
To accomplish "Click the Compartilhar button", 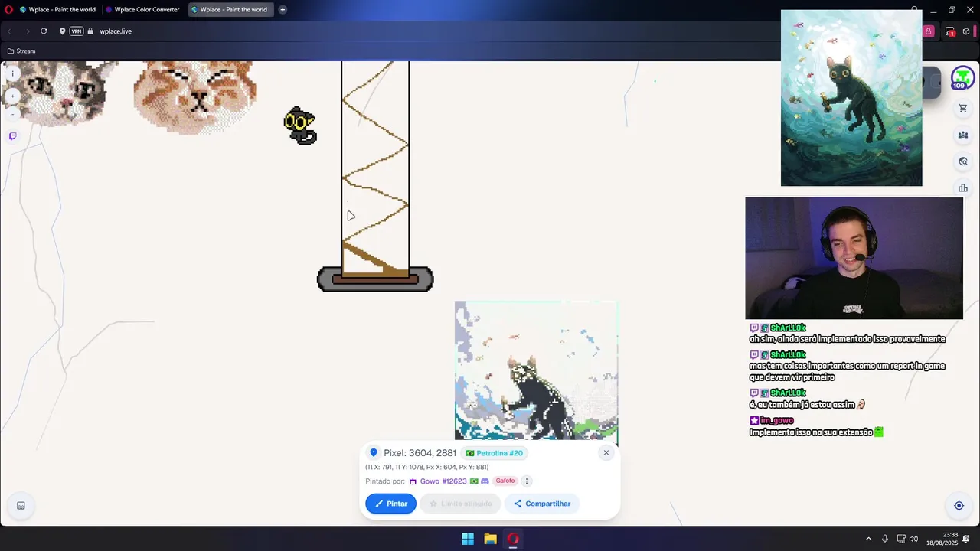I will (542, 504).
